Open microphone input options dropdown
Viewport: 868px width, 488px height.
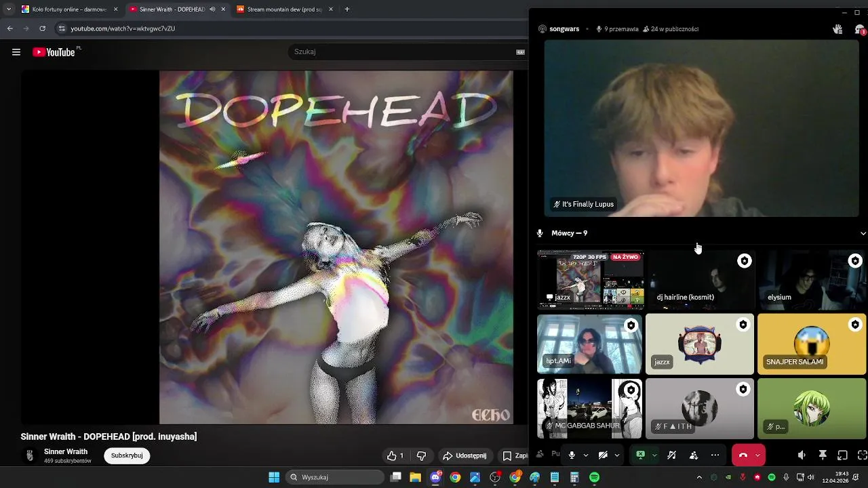click(x=586, y=455)
